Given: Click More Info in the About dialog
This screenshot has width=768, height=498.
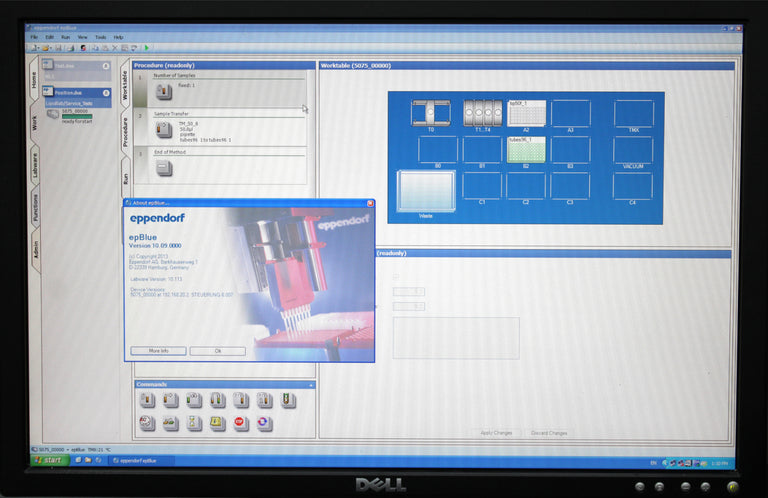Looking at the screenshot, I should [158, 351].
